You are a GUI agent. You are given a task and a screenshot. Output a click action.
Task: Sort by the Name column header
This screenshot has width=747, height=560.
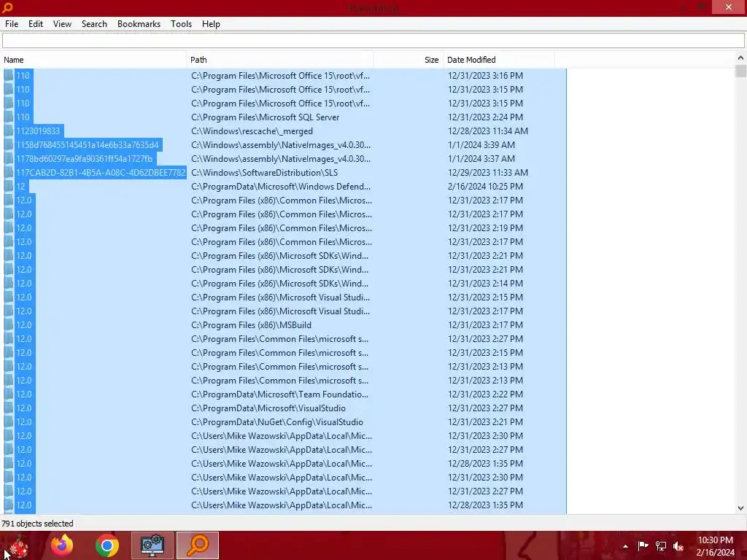point(94,60)
